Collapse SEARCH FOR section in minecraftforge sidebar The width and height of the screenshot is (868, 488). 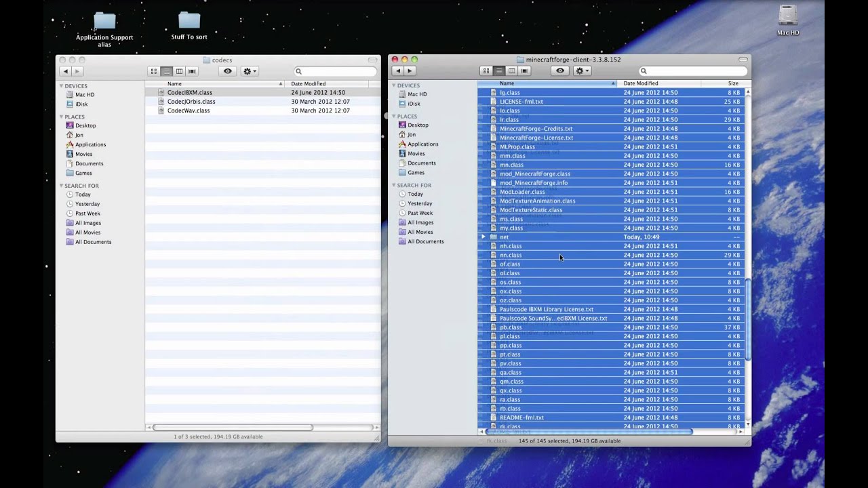coord(394,185)
